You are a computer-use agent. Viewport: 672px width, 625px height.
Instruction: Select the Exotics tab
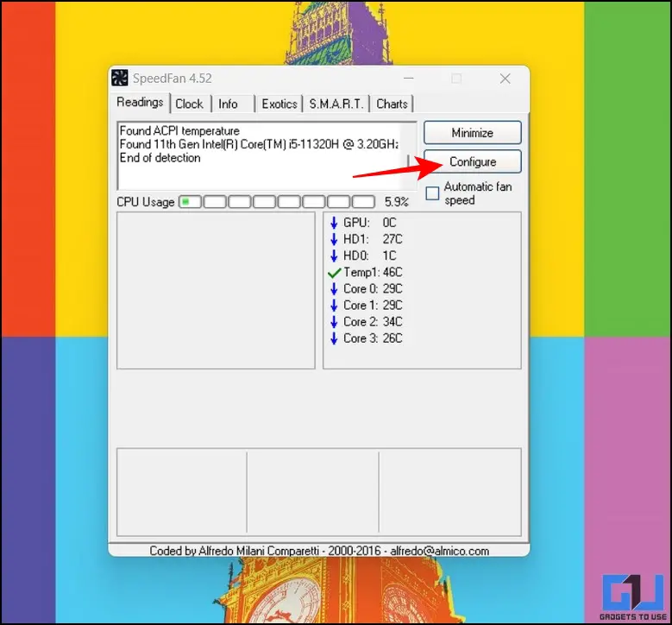279,104
